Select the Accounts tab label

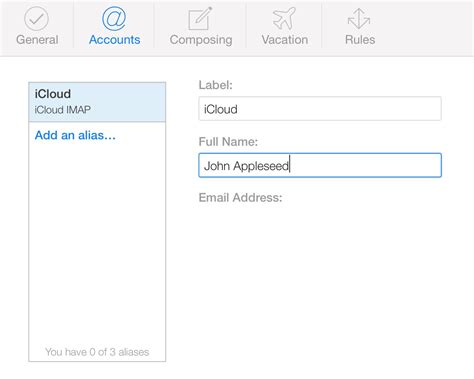(114, 40)
